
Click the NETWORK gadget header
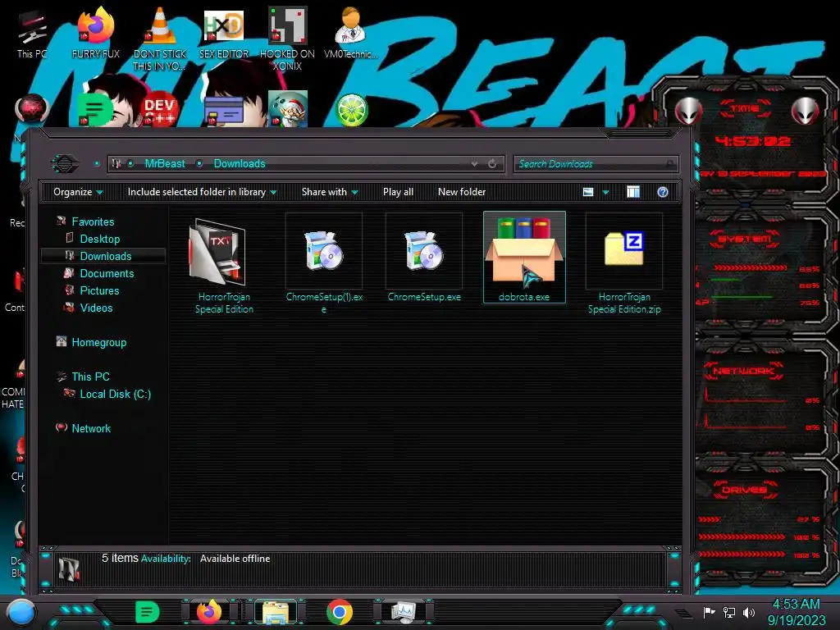click(x=743, y=371)
